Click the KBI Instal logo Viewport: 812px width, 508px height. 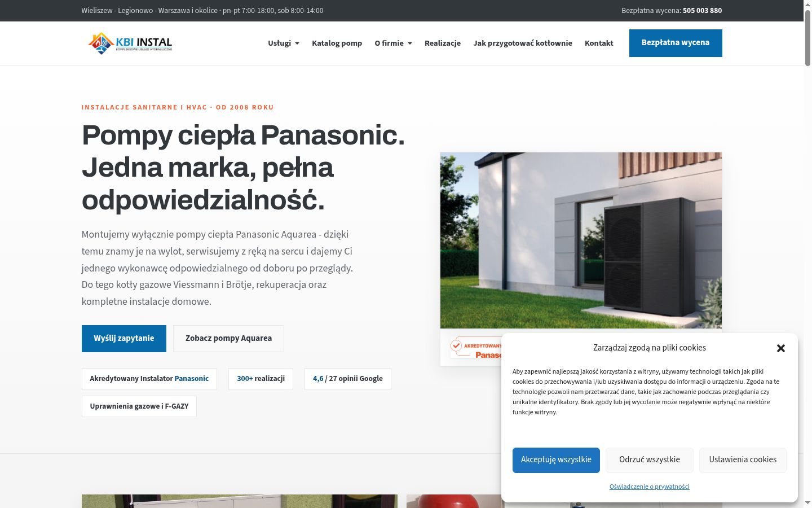point(130,43)
